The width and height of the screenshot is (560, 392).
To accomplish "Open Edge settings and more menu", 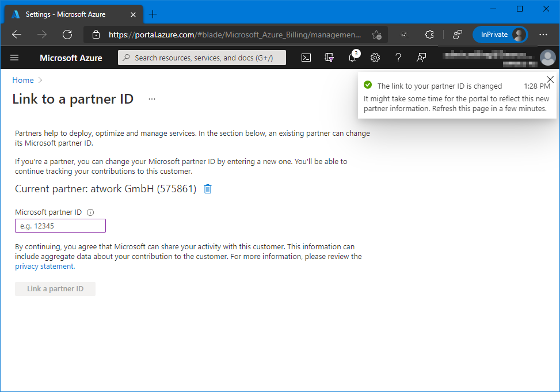I will pyautogui.click(x=543, y=35).
